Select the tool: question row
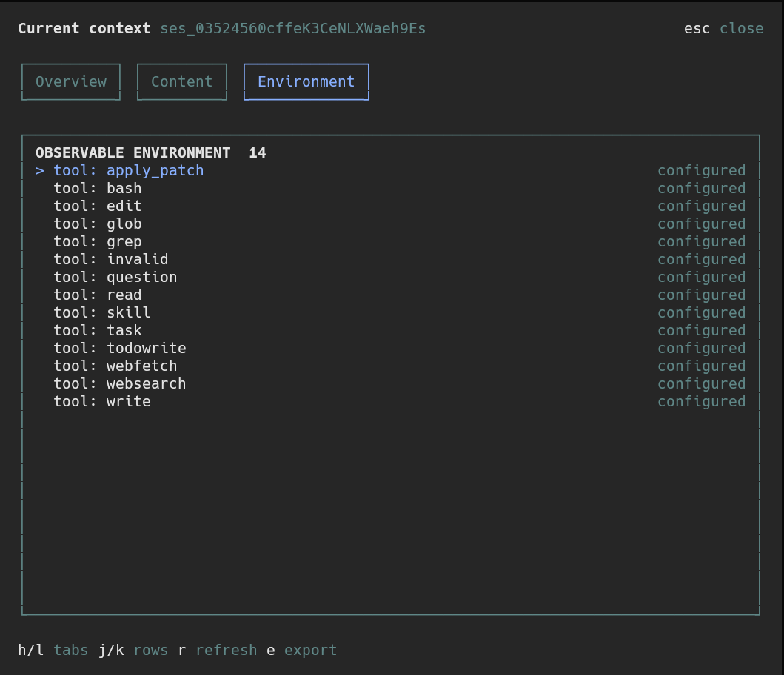Viewport: 784px width, 675px height. pyautogui.click(x=390, y=277)
